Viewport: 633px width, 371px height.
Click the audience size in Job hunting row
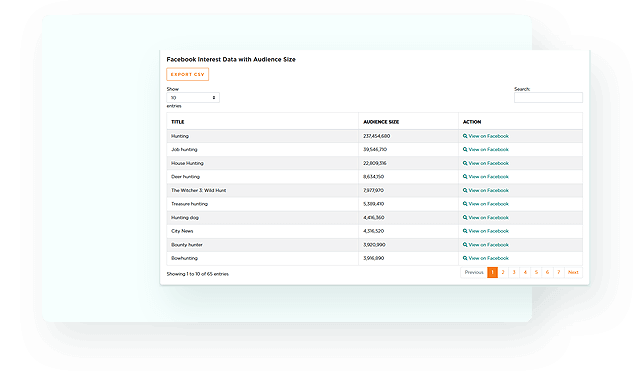click(x=375, y=149)
